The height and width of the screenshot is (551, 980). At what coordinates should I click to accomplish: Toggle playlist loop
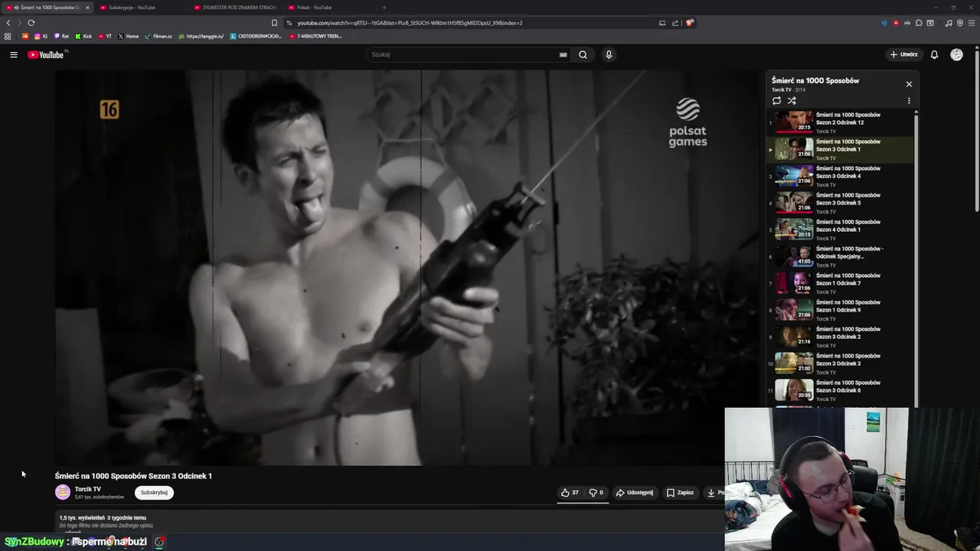(776, 100)
